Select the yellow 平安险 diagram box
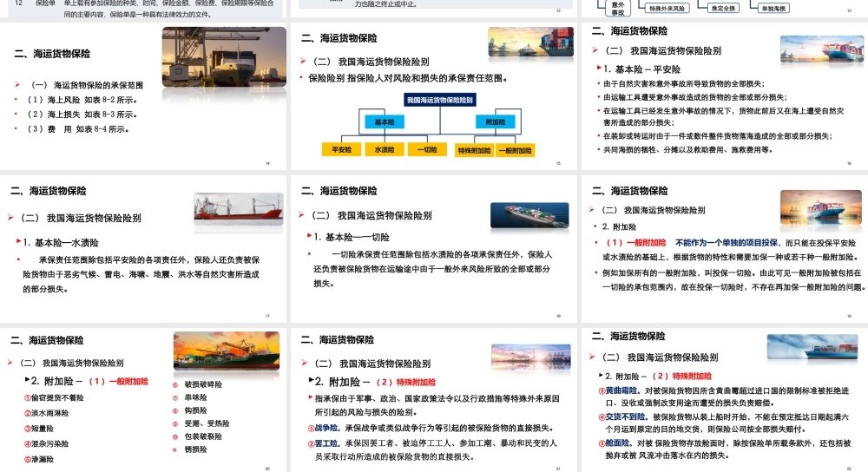Image resolution: width=868 pixels, height=472 pixels. tap(341, 149)
